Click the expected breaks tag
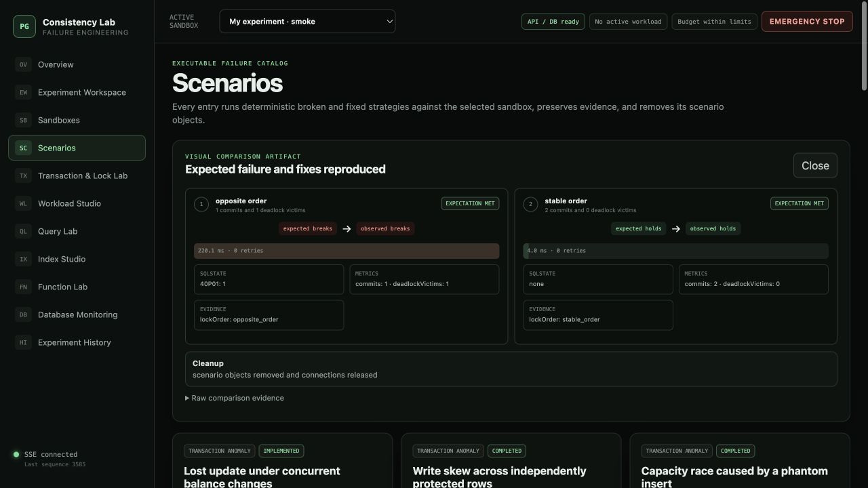 (x=308, y=228)
